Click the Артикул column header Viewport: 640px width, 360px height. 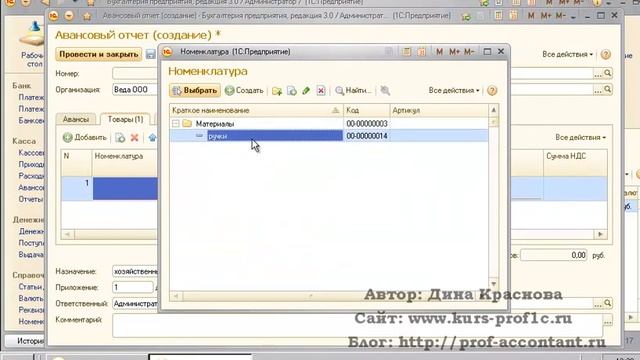tap(439, 110)
